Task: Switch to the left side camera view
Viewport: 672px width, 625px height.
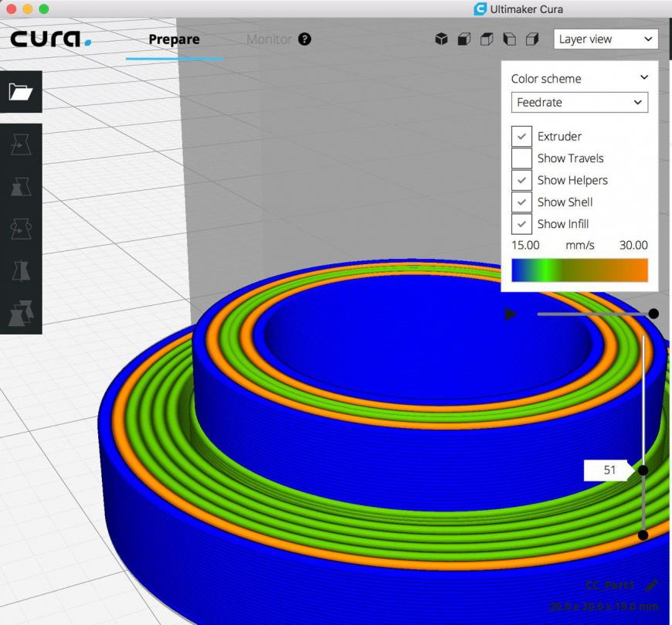Action: tap(509, 39)
